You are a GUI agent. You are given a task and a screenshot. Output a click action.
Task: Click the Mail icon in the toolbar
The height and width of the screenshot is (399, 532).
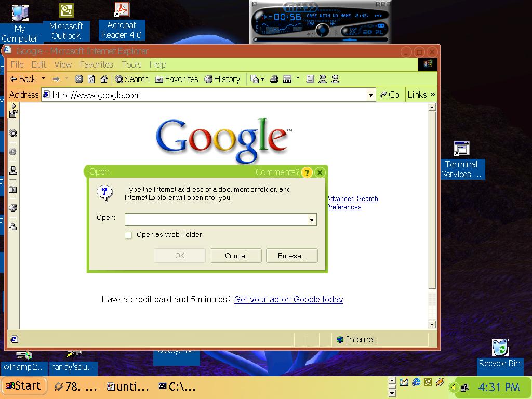254,79
